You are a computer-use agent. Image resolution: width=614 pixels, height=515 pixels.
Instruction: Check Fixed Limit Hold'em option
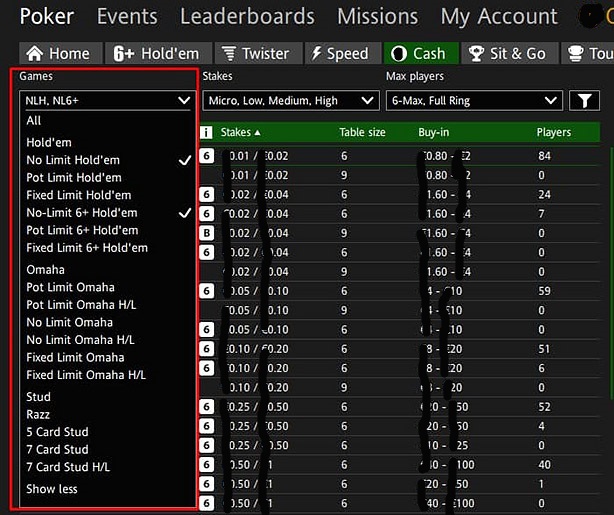tap(108, 195)
